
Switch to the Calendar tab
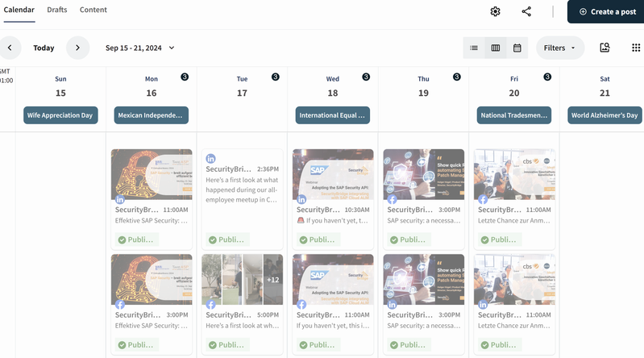(19, 10)
